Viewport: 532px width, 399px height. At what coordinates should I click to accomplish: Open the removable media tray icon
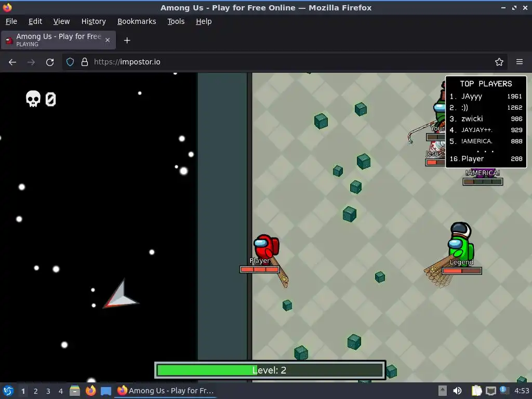(x=443, y=391)
